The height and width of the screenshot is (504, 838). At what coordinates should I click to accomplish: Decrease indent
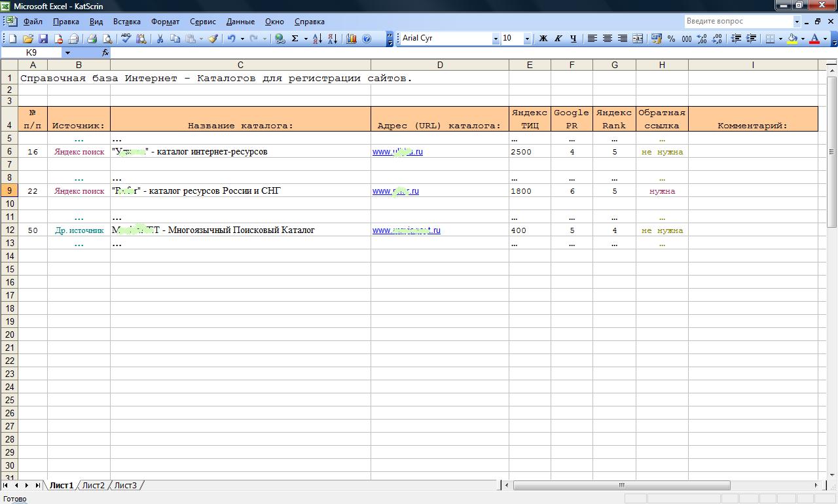(736, 39)
